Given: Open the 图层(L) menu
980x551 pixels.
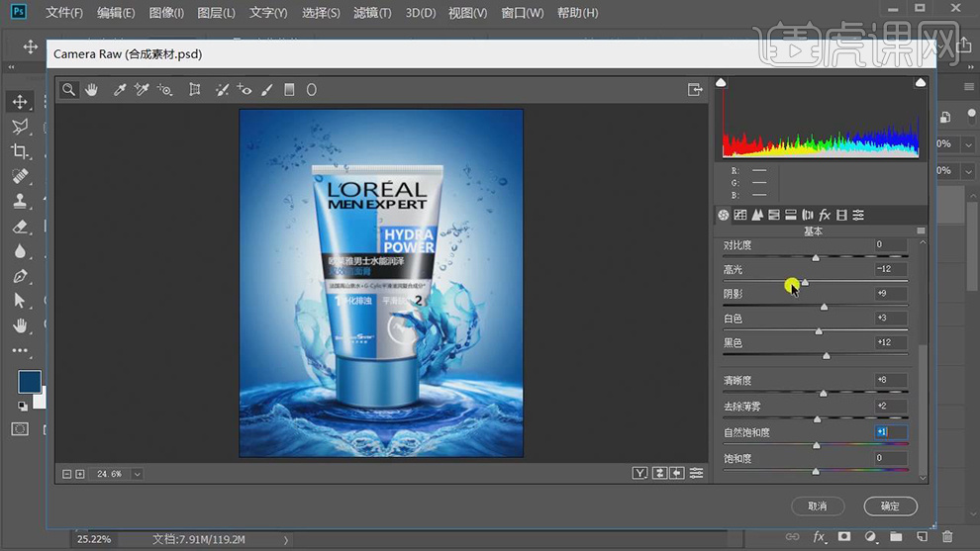Looking at the screenshot, I should (x=216, y=13).
